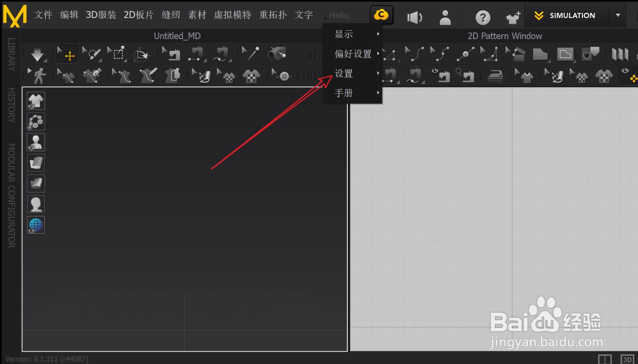The image size is (638, 364).
Task: Click the SIMULATION mode button
Action: 567,16
